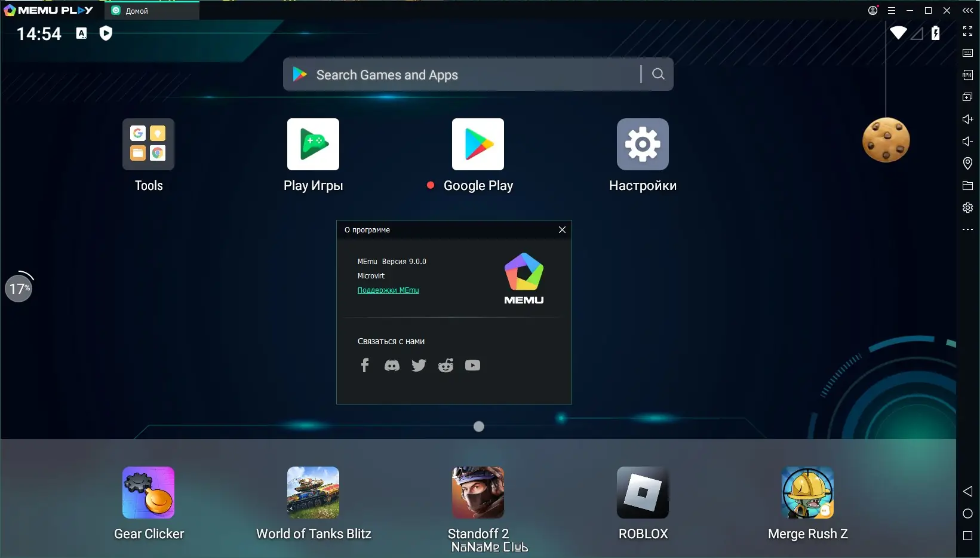The width and height of the screenshot is (980, 558).
Task: Launch Play Игры app
Action: (x=313, y=144)
